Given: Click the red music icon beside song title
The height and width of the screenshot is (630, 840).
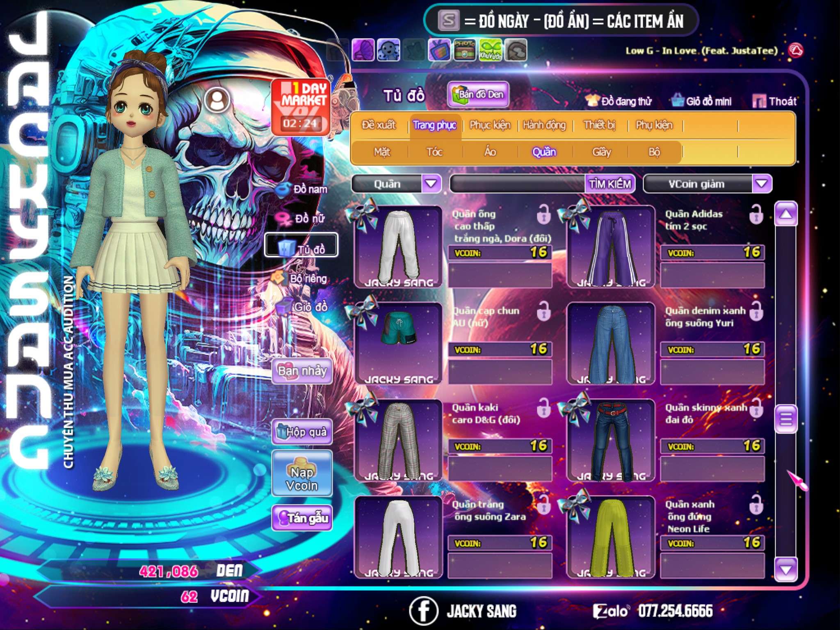Looking at the screenshot, I should pyautogui.click(x=796, y=51).
